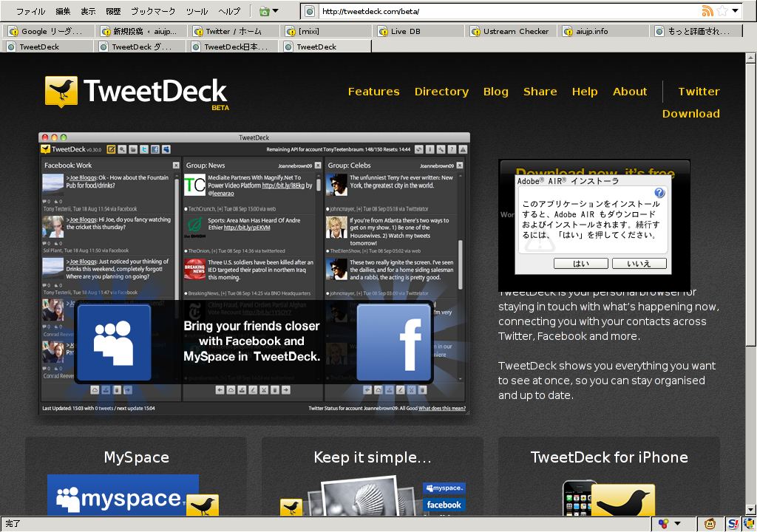Switch to the Twitter / ホーム tab

tap(233, 31)
